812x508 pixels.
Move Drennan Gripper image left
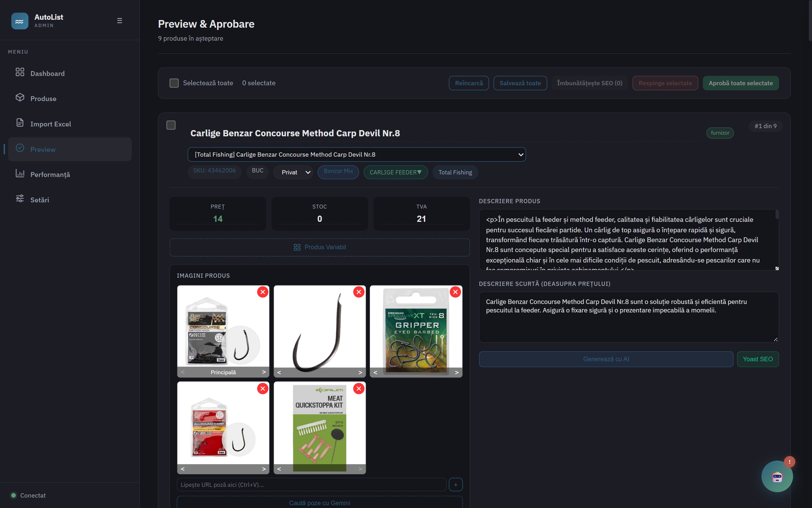tap(376, 372)
